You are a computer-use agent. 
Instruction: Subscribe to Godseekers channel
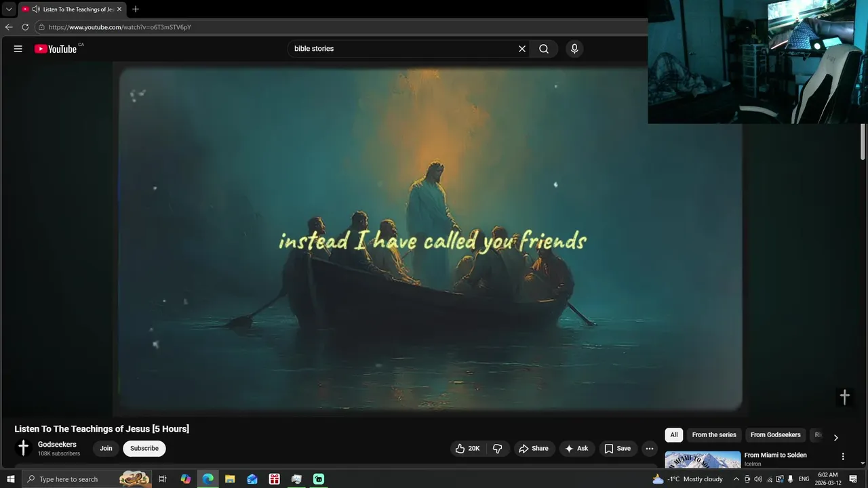[x=144, y=449]
